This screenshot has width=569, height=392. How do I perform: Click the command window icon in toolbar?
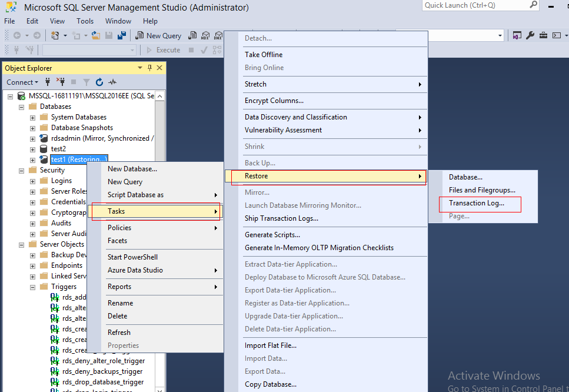pyautogui.click(x=556, y=35)
